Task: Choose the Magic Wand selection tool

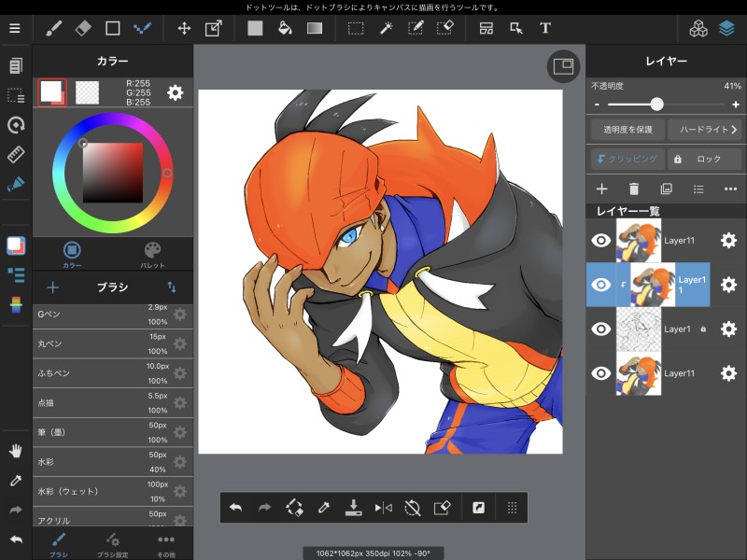Action: 385,28
